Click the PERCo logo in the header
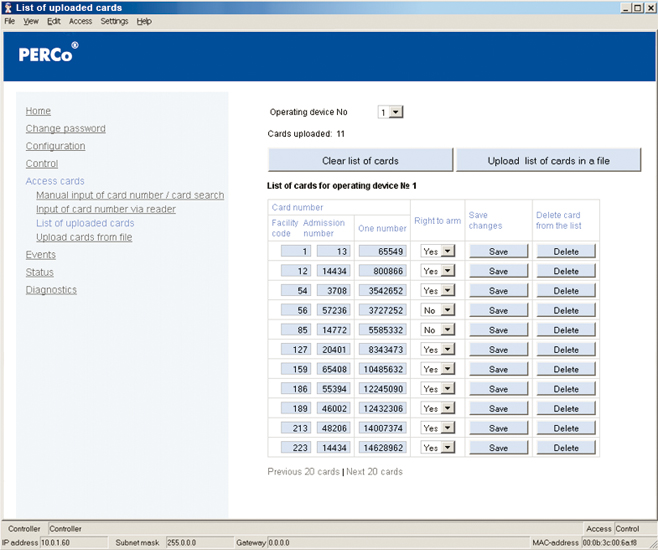 (48, 55)
